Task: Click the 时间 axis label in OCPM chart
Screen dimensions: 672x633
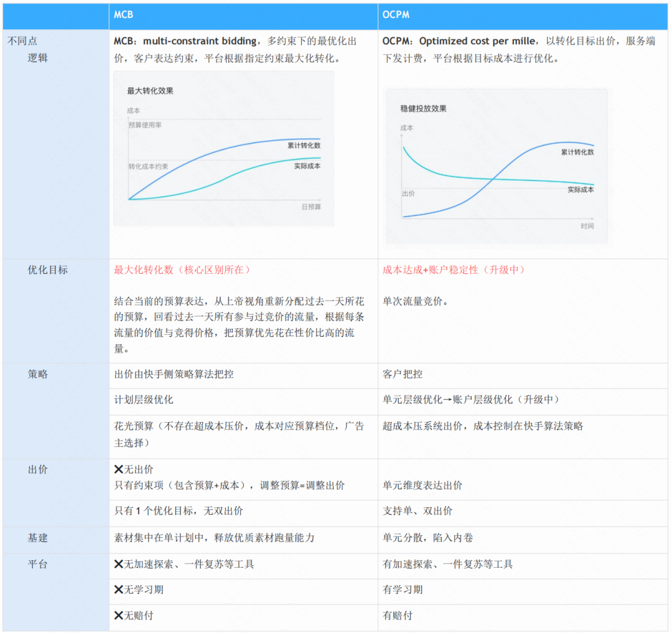Action: pyautogui.click(x=587, y=226)
